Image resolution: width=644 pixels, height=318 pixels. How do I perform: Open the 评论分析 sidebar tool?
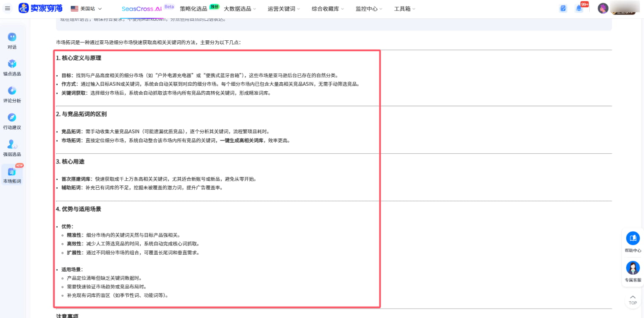(12, 94)
